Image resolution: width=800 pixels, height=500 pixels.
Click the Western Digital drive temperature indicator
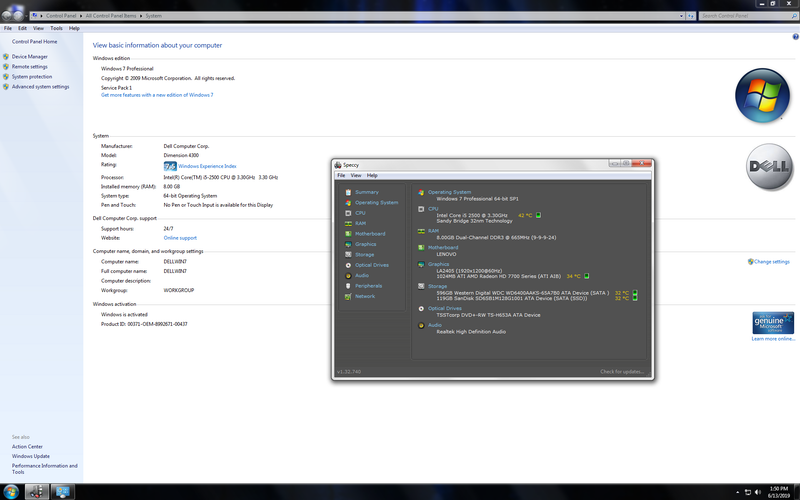coord(635,293)
